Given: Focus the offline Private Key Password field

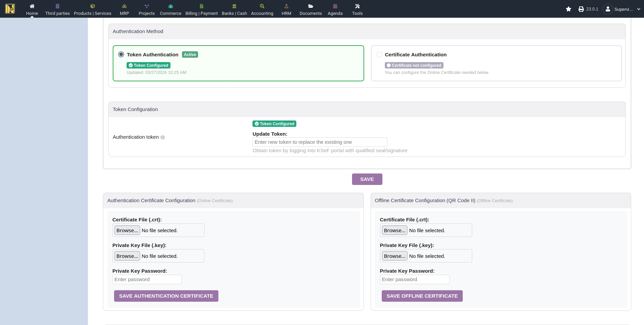Looking at the screenshot, I should click(414, 279).
